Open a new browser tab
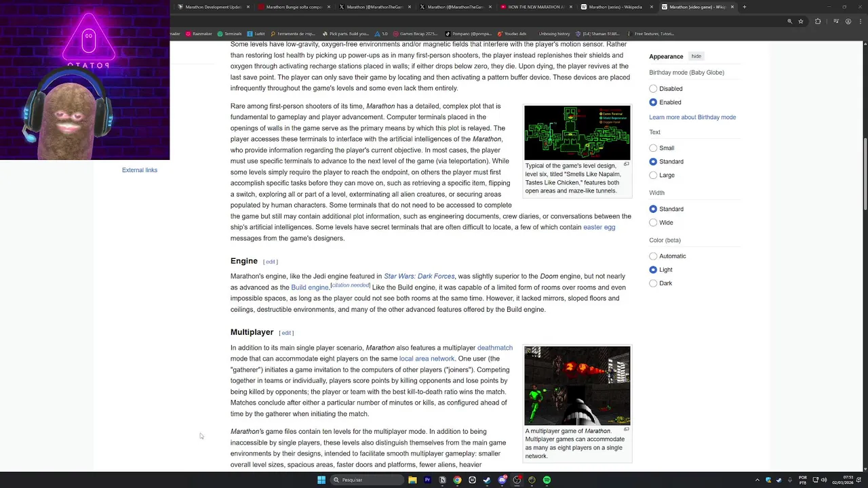This screenshot has width=868, height=488. pyautogui.click(x=745, y=7)
